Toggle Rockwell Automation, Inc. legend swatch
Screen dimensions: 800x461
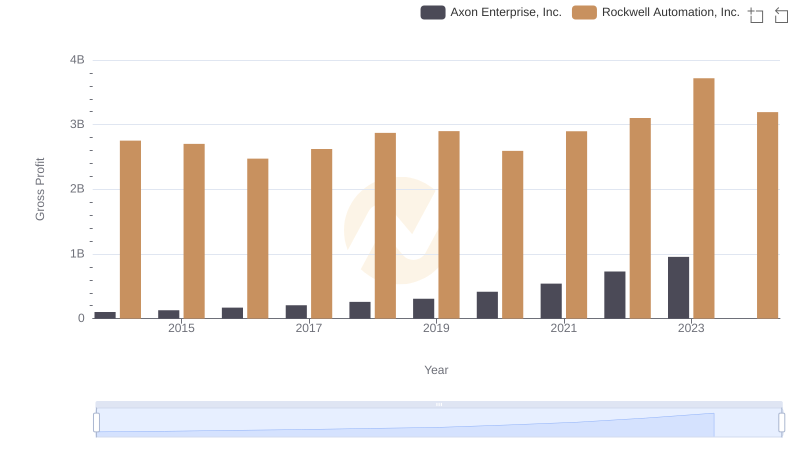tap(584, 12)
